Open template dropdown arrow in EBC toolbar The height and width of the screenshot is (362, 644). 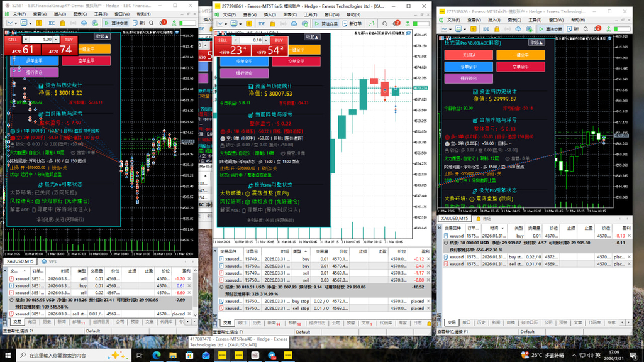(30, 23)
